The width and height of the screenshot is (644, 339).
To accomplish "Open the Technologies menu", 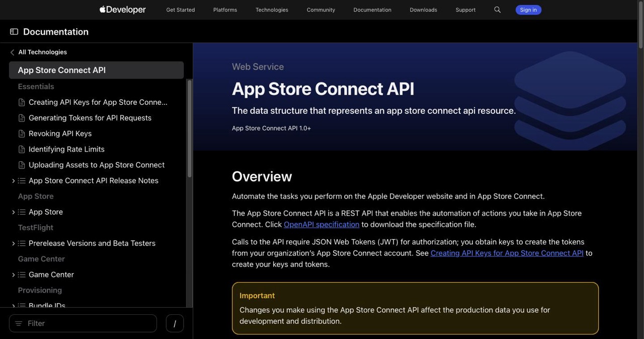I will [x=272, y=10].
